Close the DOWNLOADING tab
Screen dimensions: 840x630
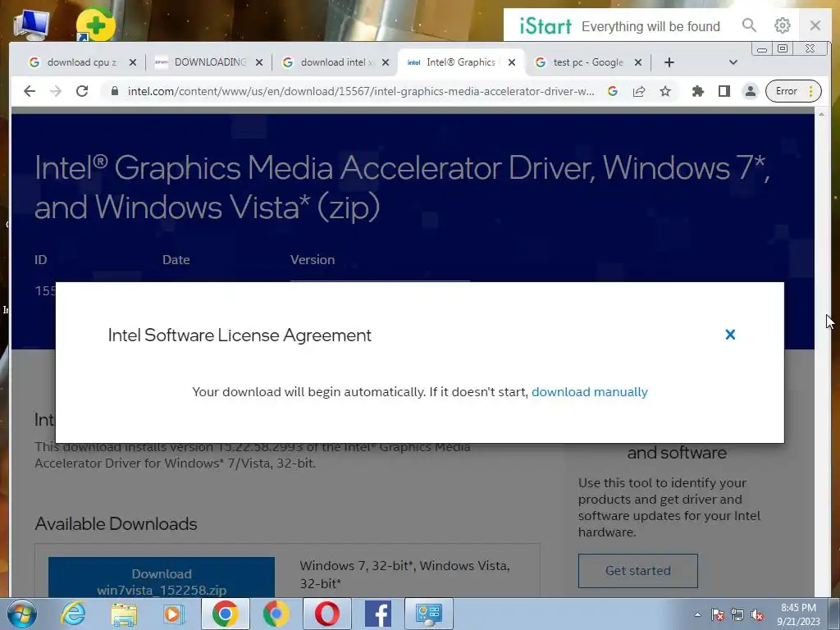pyautogui.click(x=259, y=62)
